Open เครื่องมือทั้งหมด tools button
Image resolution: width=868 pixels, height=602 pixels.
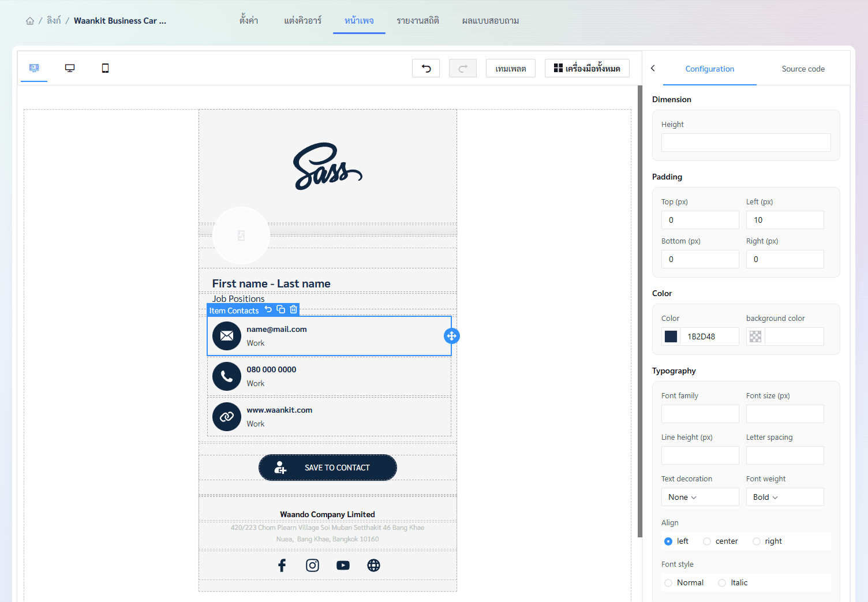(587, 68)
